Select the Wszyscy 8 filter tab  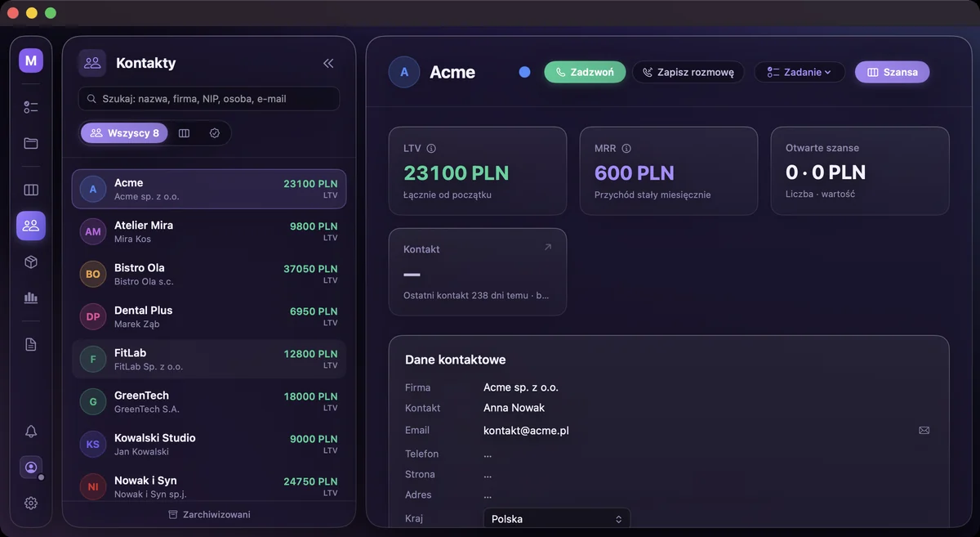(124, 133)
